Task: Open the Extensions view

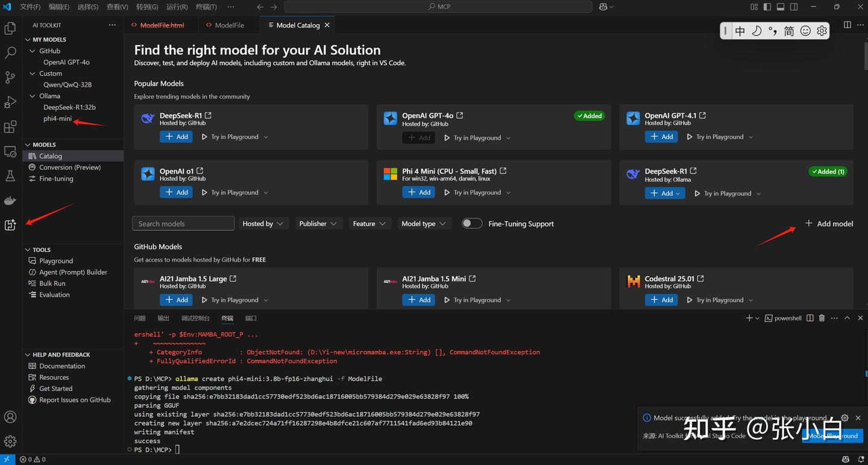Action: pyautogui.click(x=10, y=127)
